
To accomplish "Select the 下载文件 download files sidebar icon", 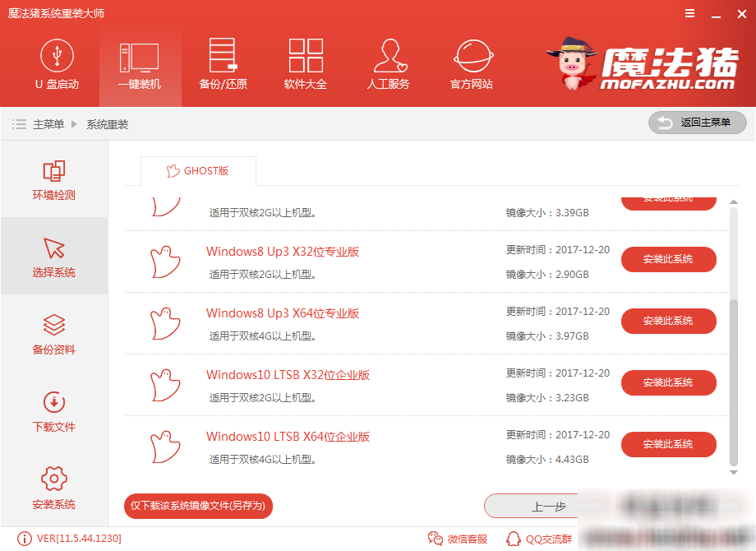I will click(53, 411).
